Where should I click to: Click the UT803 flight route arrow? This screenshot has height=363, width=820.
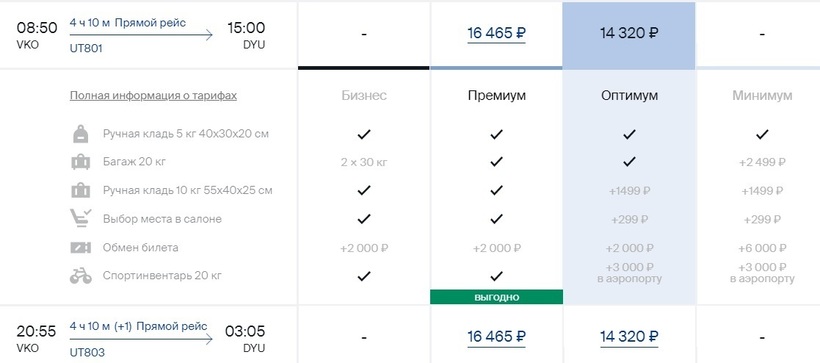pos(141,339)
